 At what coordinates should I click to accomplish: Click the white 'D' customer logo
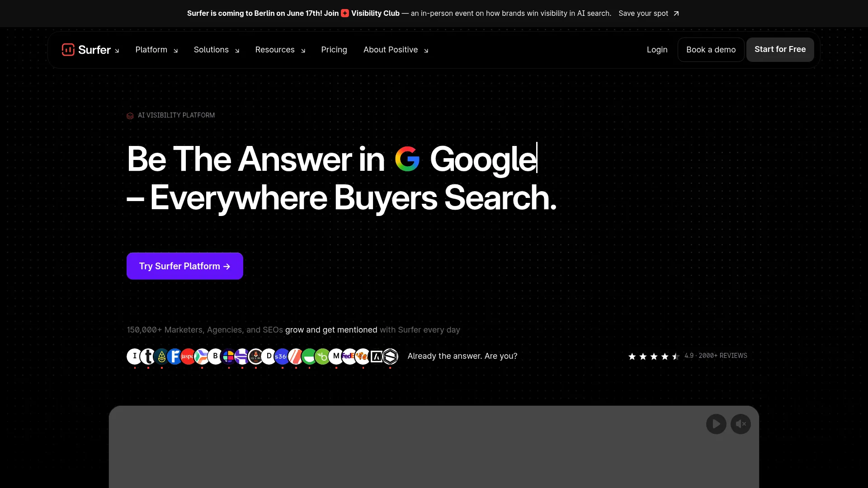(269, 357)
